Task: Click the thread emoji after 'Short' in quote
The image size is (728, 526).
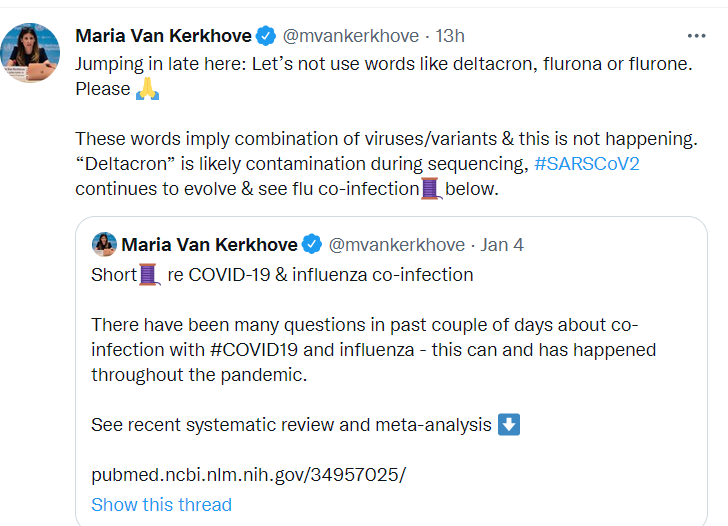Action: point(148,274)
